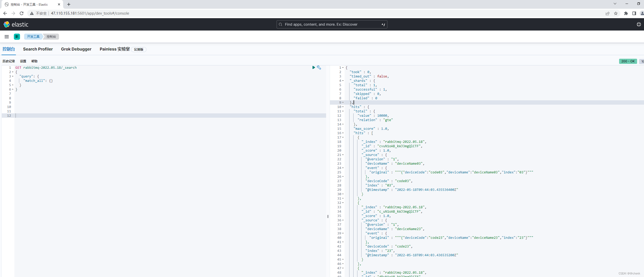644x277 pixels.
Task: Open the browser extensions puzzle icon
Action: point(626,13)
